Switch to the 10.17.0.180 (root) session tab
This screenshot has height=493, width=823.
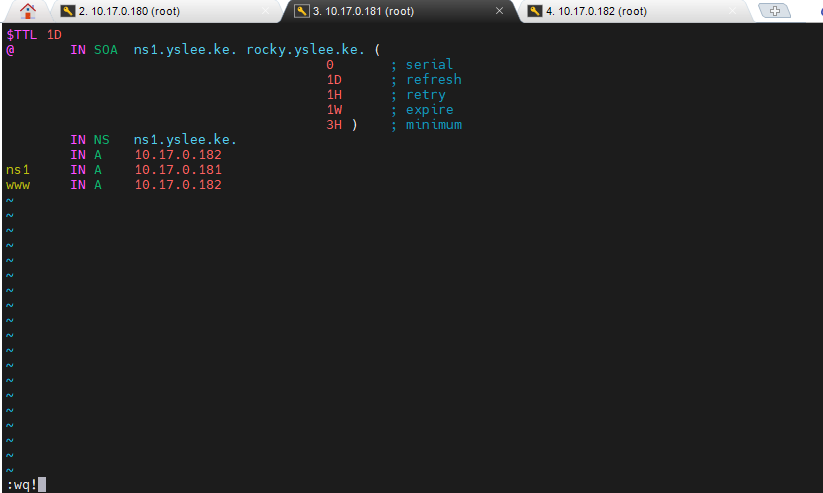[165, 11]
